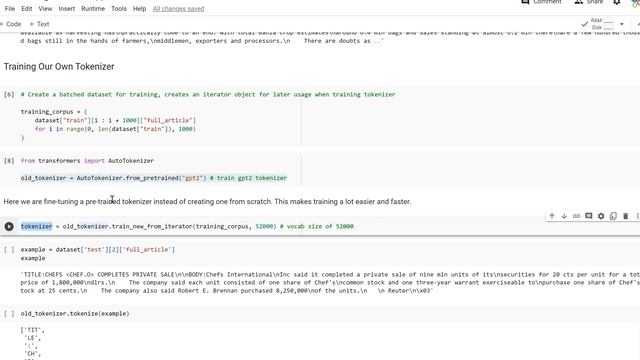Viewport: 640px width, 360px height.
Task: Click the '# Create a batched dataset' comment line
Action: 208,94
